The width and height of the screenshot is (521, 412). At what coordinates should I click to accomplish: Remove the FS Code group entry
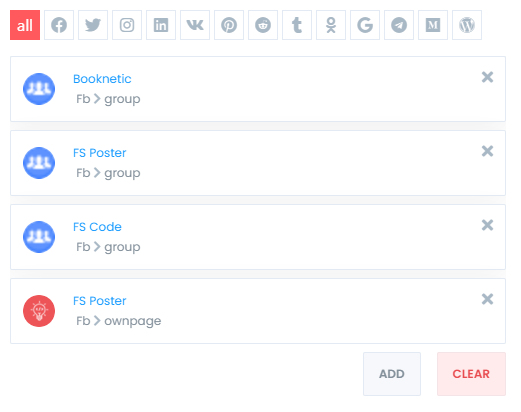487,225
